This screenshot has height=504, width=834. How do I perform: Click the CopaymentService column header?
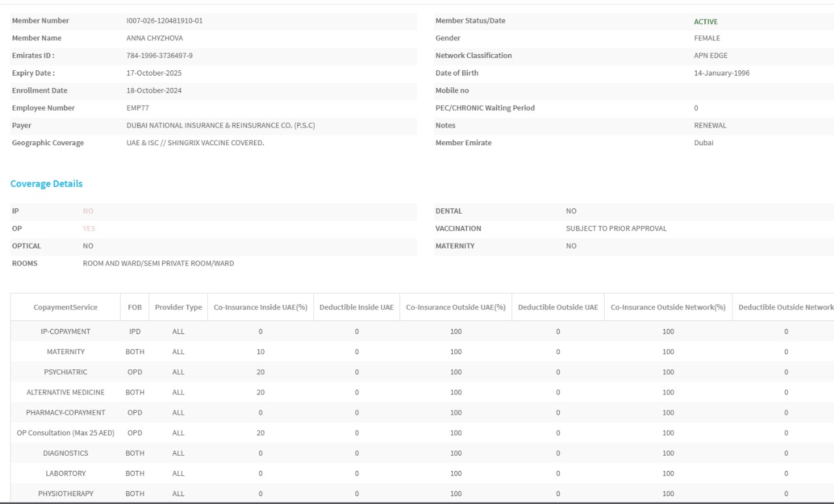click(66, 307)
